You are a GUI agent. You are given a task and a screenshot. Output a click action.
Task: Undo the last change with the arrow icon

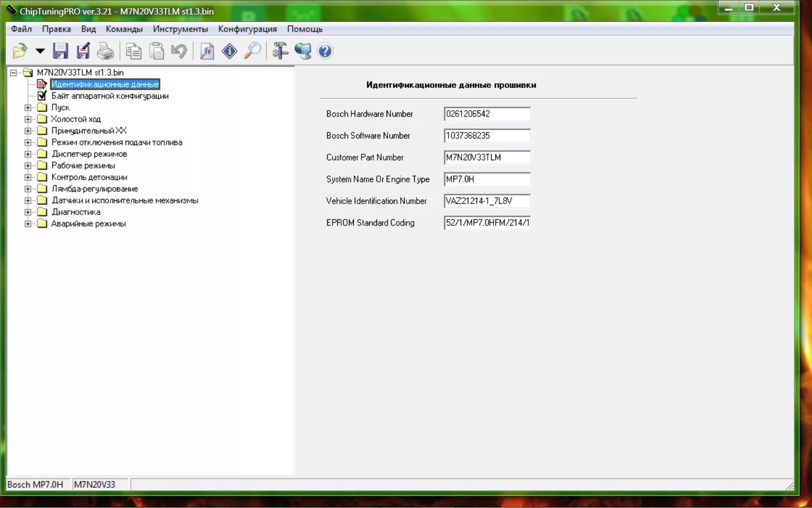tap(179, 51)
